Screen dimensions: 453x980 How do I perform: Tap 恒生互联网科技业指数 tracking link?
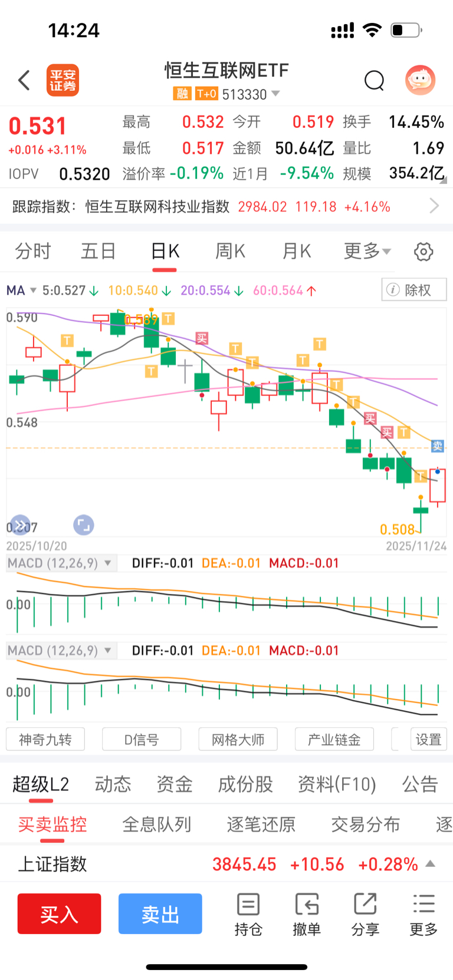click(157, 206)
